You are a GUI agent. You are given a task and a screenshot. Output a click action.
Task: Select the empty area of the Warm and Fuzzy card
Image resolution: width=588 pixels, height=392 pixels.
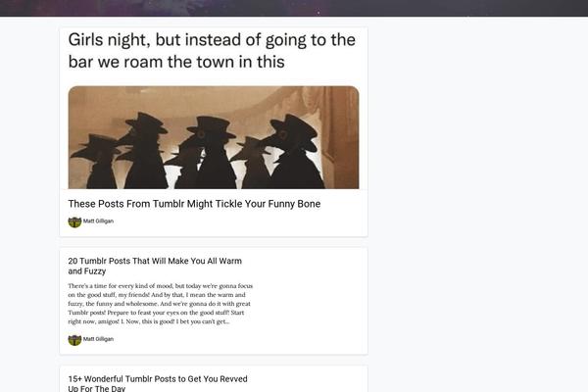point(312,301)
